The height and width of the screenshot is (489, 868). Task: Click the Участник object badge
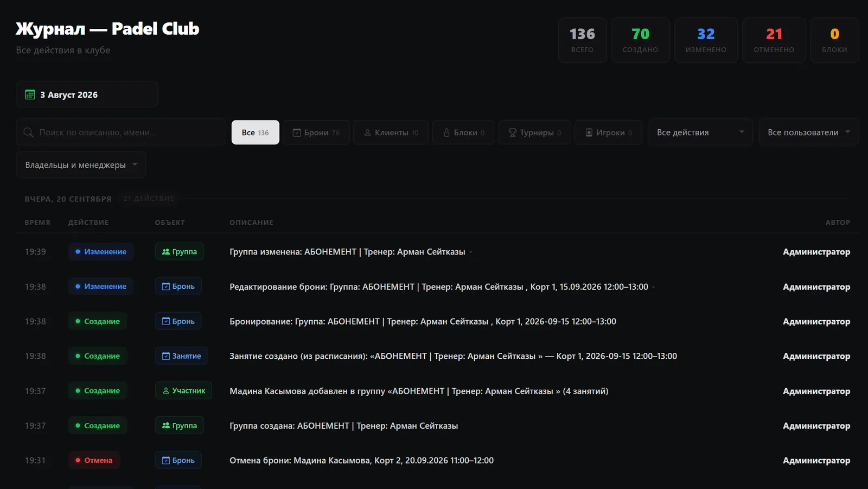[x=183, y=391]
